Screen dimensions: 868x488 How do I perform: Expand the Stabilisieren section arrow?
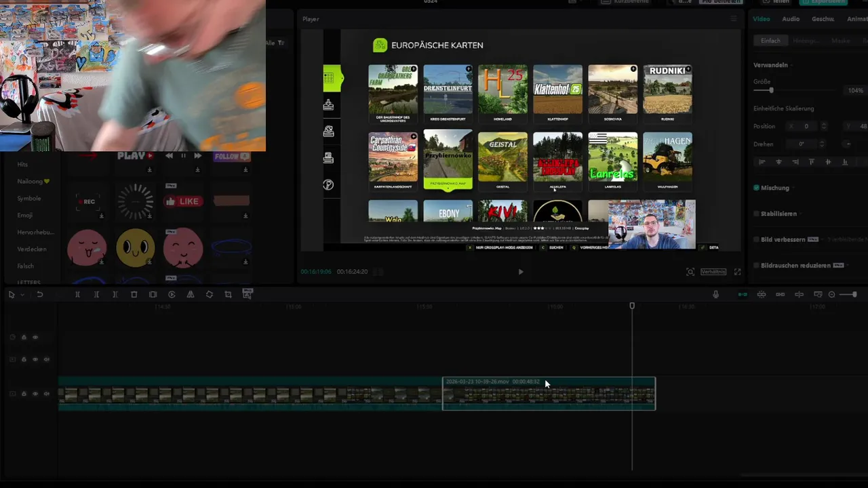point(801,213)
